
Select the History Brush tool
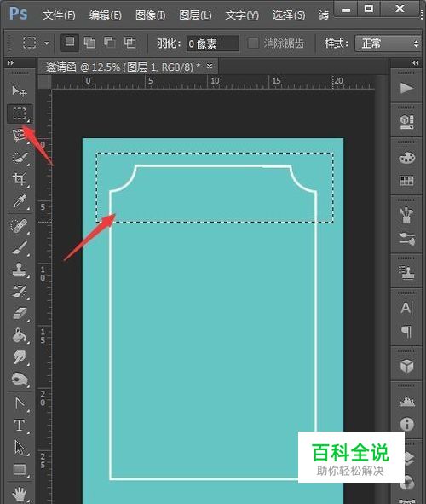coord(20,291)
